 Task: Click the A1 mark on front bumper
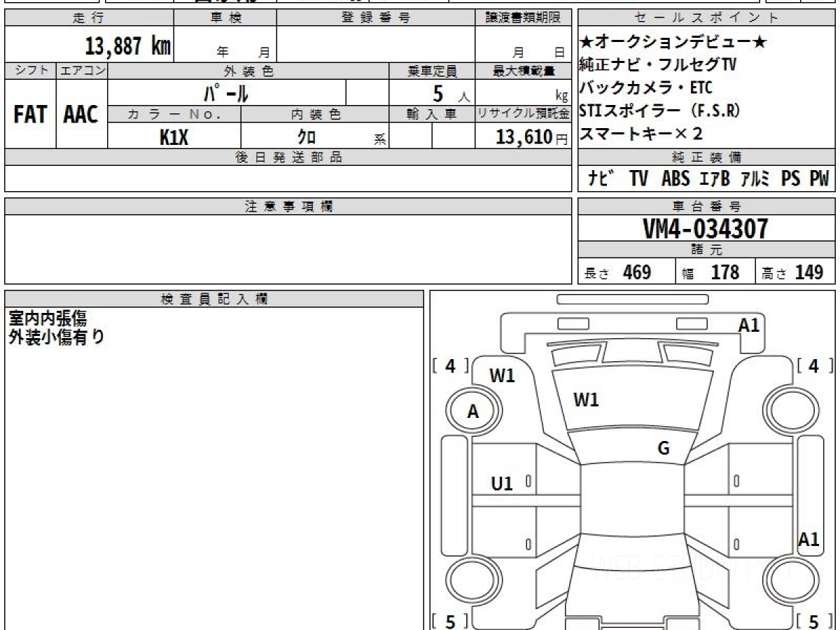[x=749, y=324]
